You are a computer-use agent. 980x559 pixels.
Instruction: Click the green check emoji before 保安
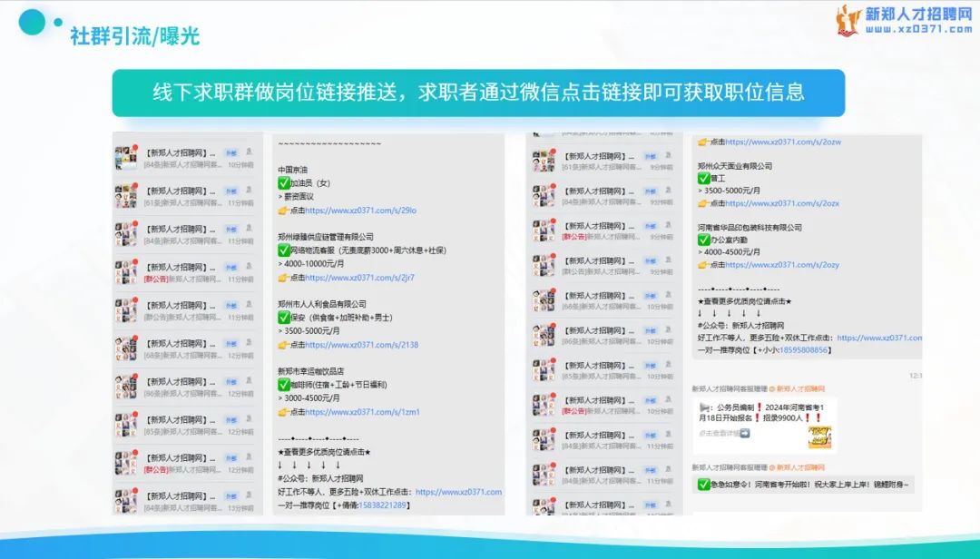(284, 318)
